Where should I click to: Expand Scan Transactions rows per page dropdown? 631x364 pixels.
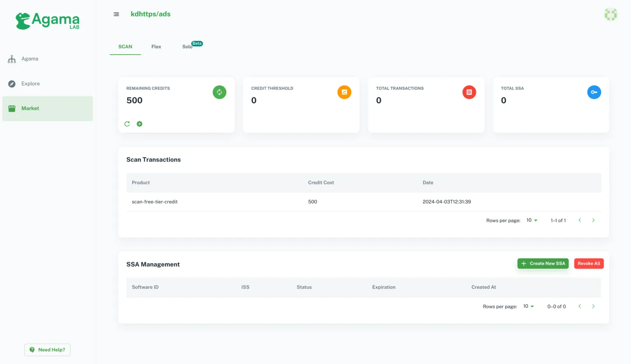point(532,220)
